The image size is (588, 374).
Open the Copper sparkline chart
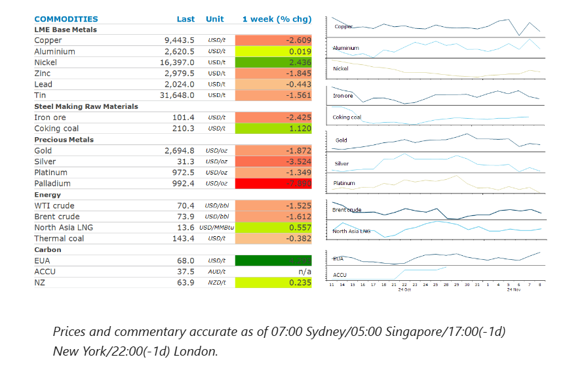coord(436,27)
